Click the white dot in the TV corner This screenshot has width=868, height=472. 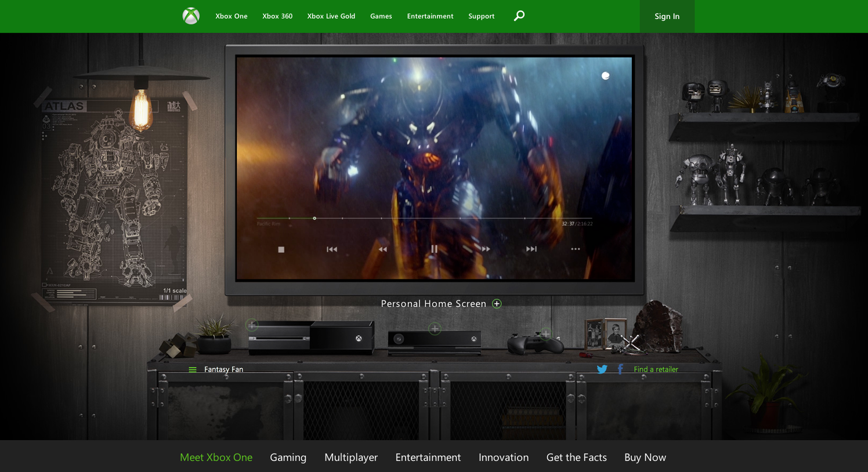pyautogui.click(x=605, y=75)
